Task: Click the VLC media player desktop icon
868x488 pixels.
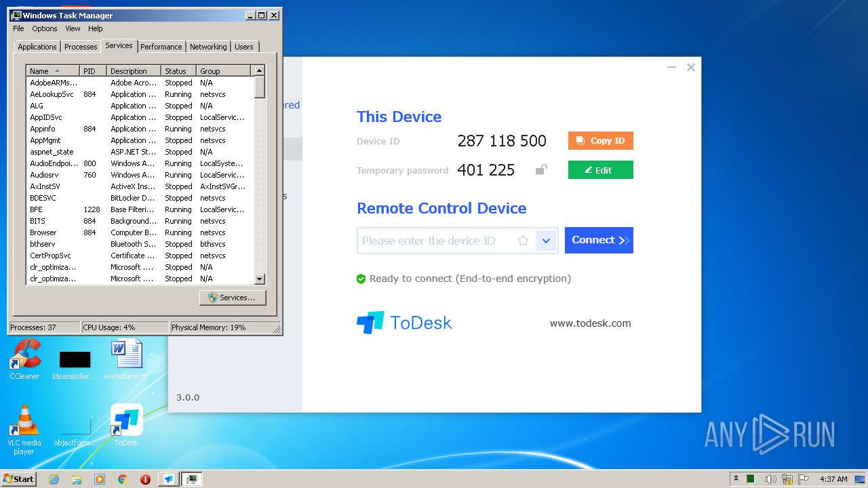Action: (x=24, y=430)
